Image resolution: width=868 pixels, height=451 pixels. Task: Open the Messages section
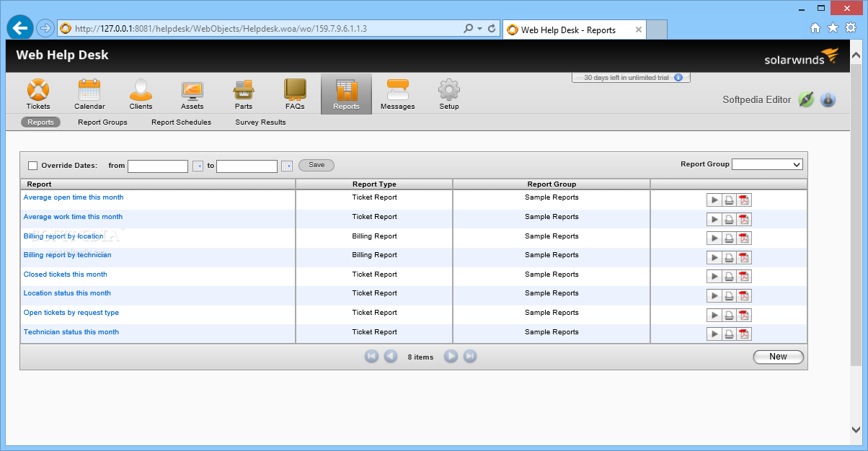point(398,94)
